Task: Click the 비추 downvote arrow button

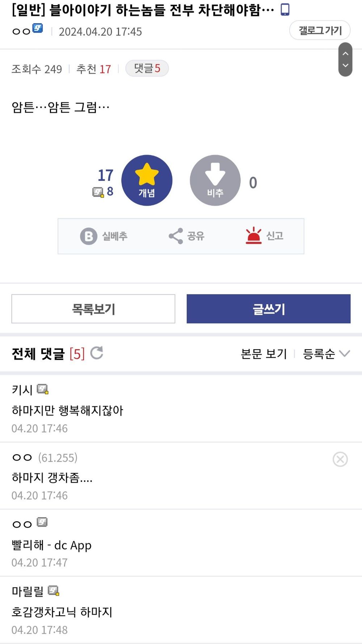Action: pyautogui.click(x=215, y=180)
